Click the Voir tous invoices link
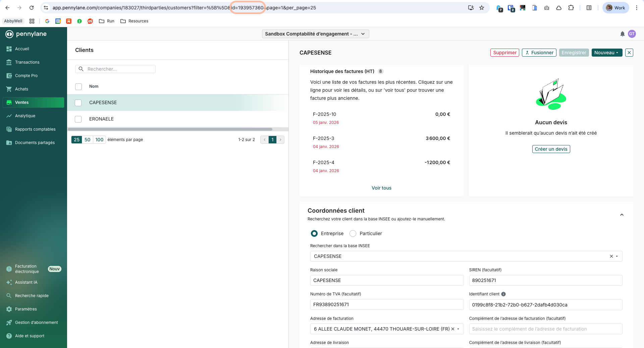This screenshot has height=348, width=644. (x=381, y=188)
